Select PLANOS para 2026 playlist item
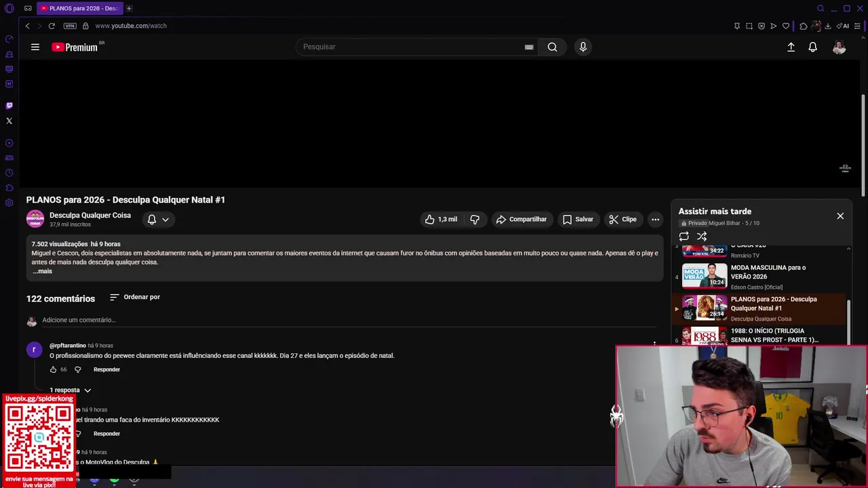868x488 pixels. [x=759, y=308]
